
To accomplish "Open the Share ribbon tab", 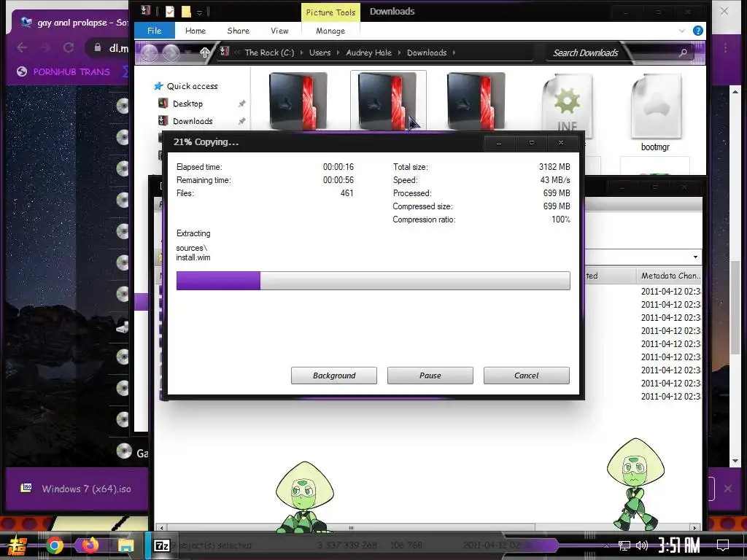I will click(239, 31).
